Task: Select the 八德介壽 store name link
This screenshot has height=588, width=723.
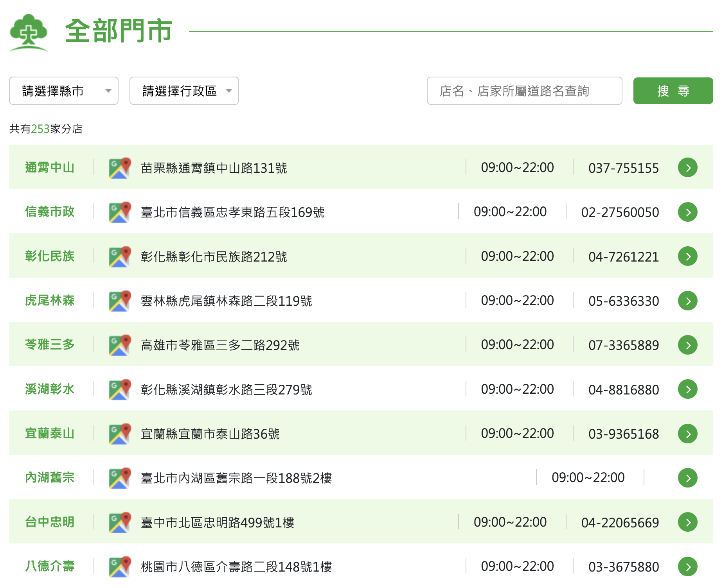Action: [x=50, y=566]
